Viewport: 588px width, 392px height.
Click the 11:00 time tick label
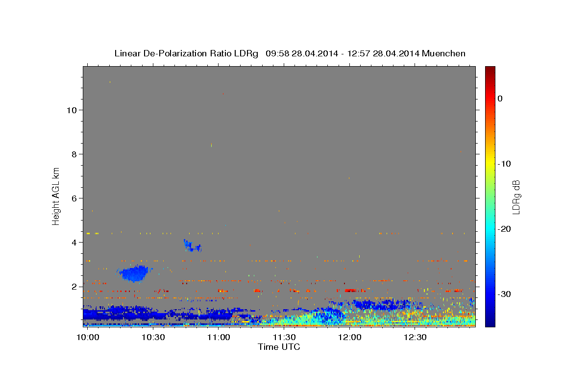coord(219,338)
